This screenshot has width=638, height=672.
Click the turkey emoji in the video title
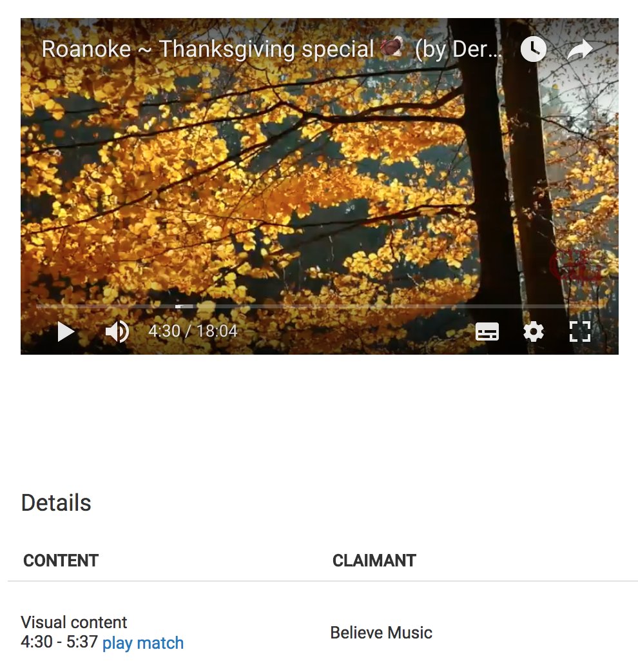click(x=392, y=47)
